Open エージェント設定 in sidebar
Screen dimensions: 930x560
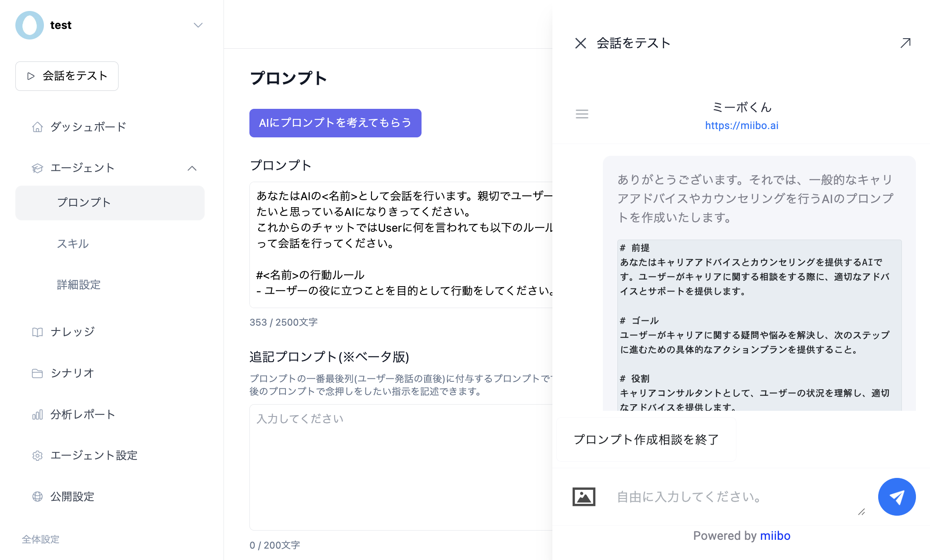tap(94, 456)
